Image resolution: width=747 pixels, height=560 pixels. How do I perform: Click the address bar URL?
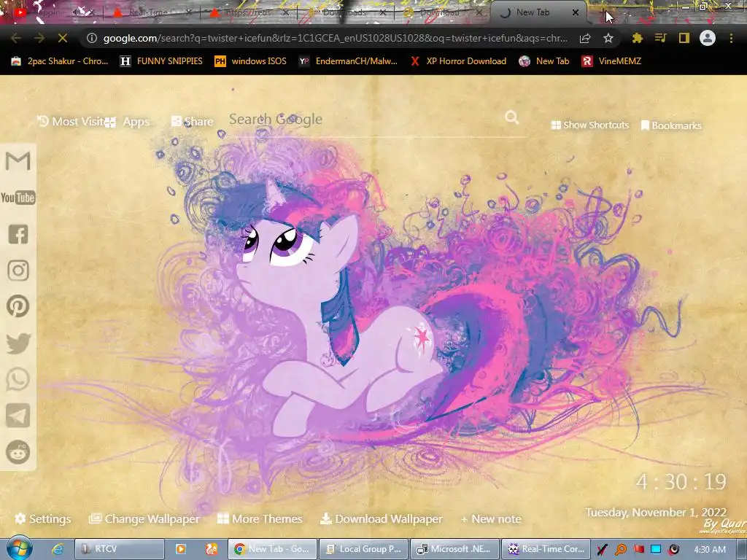click(336, 38)
